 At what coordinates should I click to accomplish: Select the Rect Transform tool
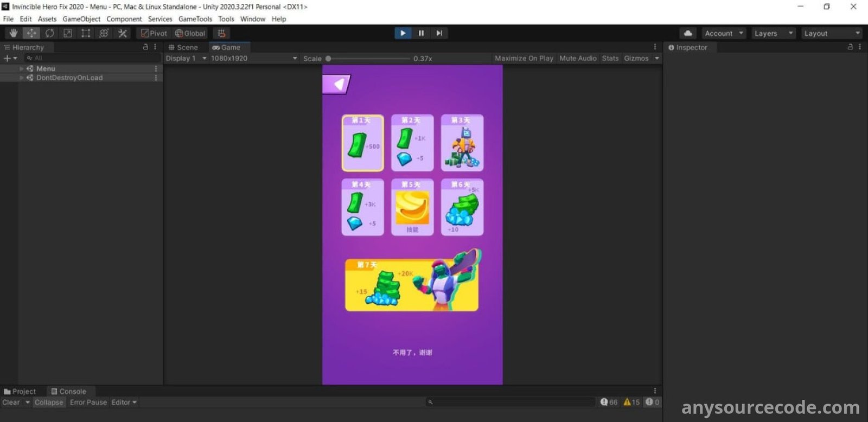click(x=86, y=33)
